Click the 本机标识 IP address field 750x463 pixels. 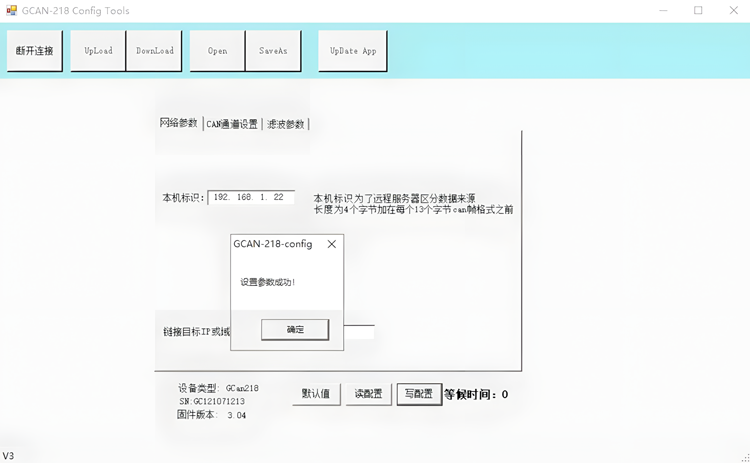pyautogui.click(x=251, y=198)
